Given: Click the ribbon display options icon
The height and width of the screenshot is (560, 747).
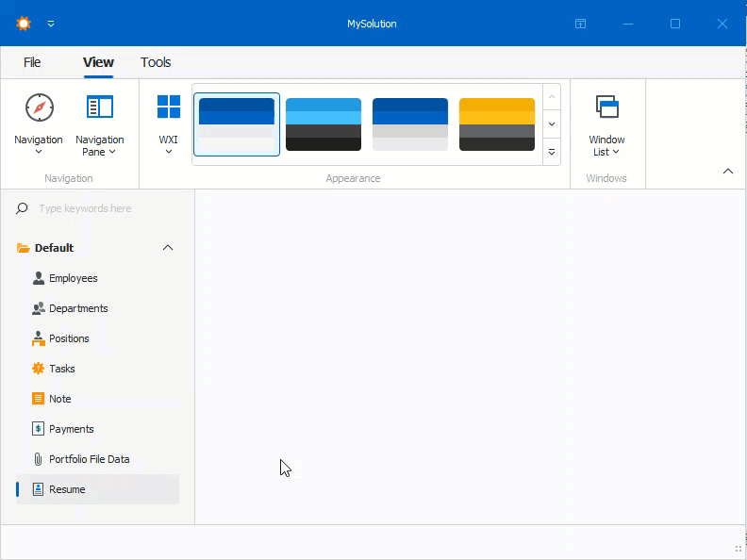Looking at the screenshot, I should click(580, 24).
